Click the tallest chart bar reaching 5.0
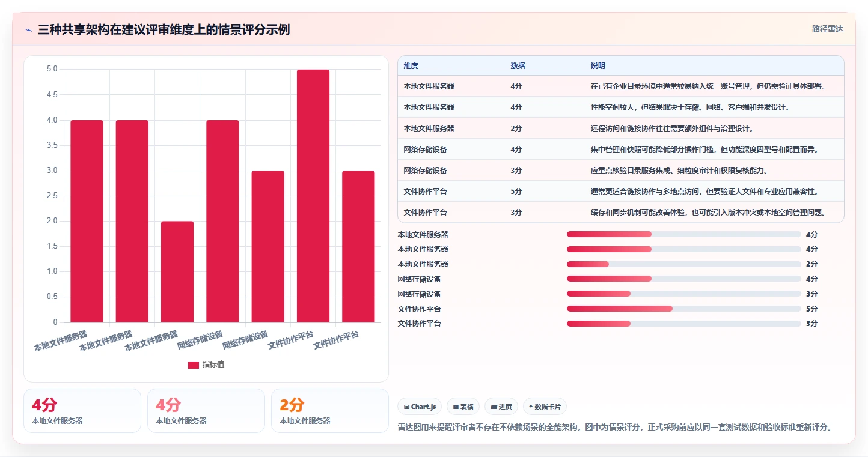Screen dimensions: 868x457 pyautogui.click(x=313, y=196)
